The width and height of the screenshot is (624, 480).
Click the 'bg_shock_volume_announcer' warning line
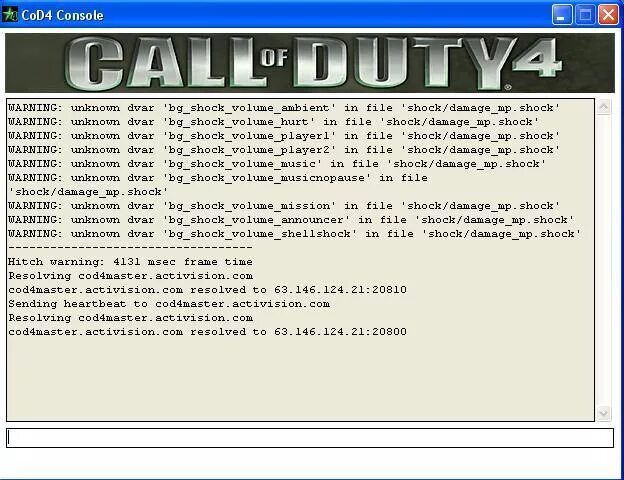point(291,220)
